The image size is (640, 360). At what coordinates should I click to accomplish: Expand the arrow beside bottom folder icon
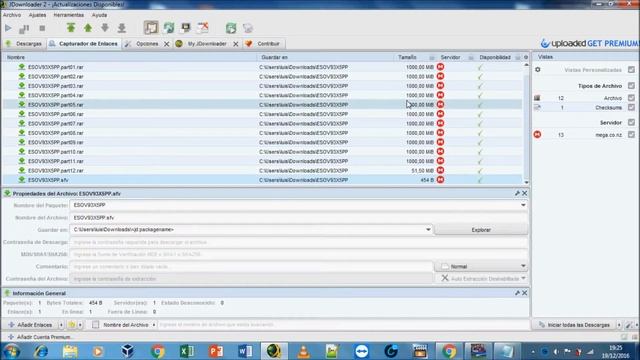coord(80,325)
